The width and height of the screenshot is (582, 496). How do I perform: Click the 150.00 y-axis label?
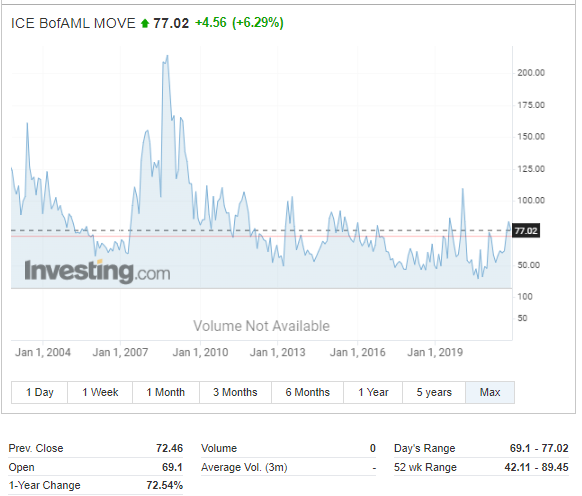[531, 137]
